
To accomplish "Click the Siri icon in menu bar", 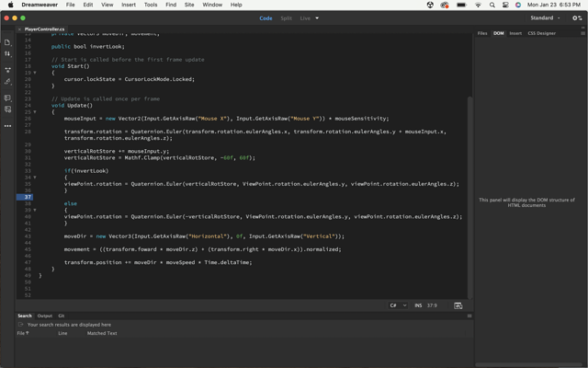I will click(x=518, y=5).
